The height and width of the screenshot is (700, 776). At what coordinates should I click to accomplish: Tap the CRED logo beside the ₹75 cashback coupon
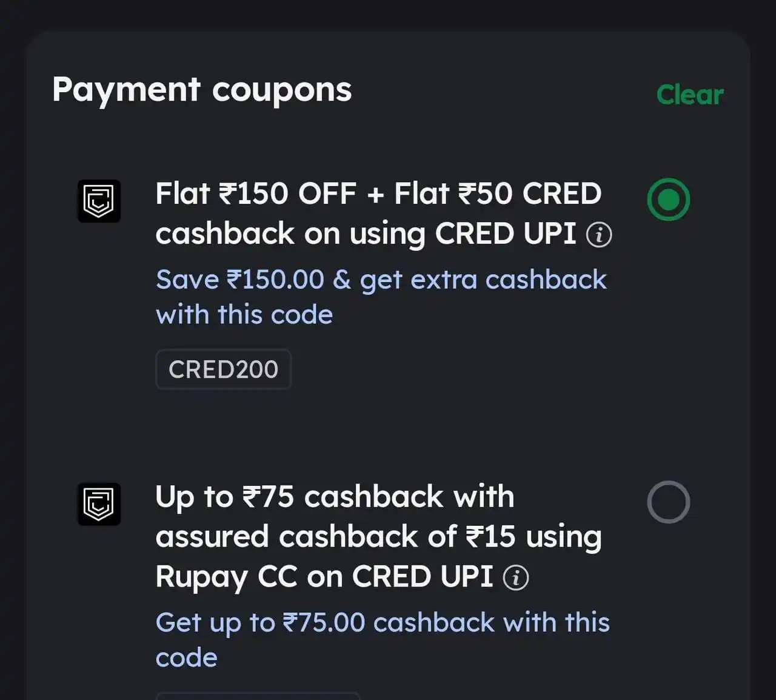[x=99, y=503]
